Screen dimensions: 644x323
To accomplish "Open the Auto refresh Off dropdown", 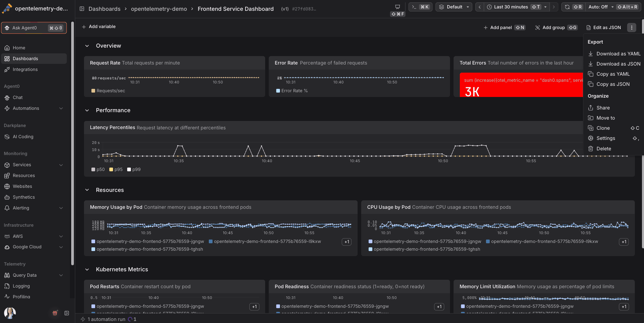I will (x=613, y=7).
